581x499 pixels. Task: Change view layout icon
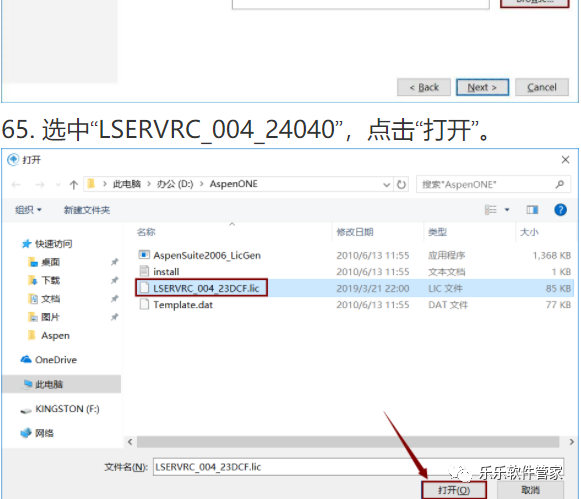click(x=491, y=210)
